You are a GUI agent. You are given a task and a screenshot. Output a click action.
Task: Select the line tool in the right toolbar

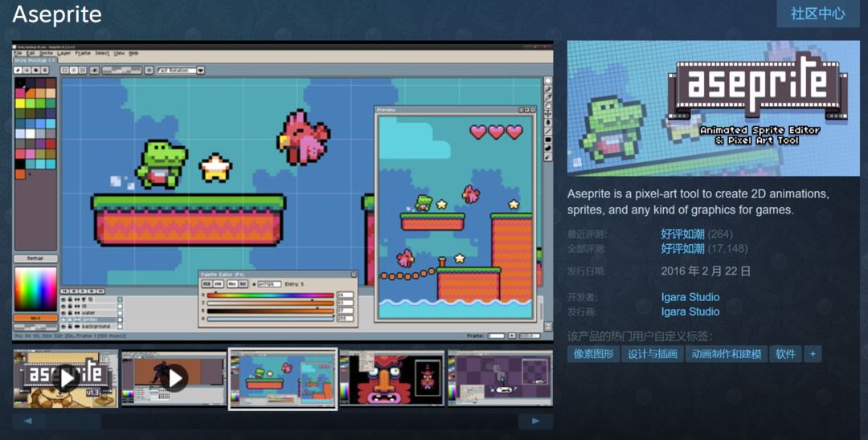[x=548, y=131]
